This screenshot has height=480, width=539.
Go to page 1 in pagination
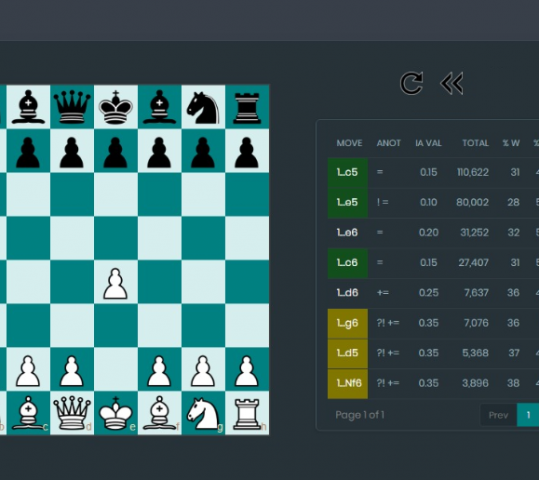(x=528, y=415)
